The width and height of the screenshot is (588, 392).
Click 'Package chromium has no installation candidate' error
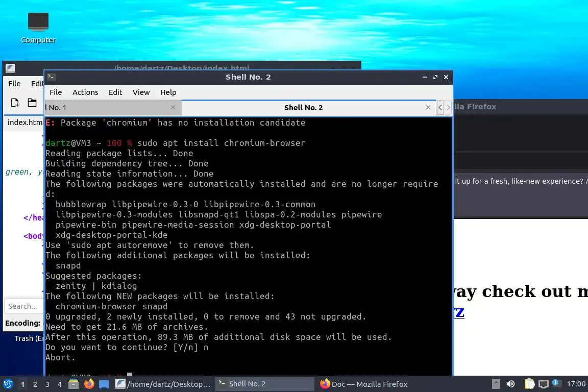point(175,122)
